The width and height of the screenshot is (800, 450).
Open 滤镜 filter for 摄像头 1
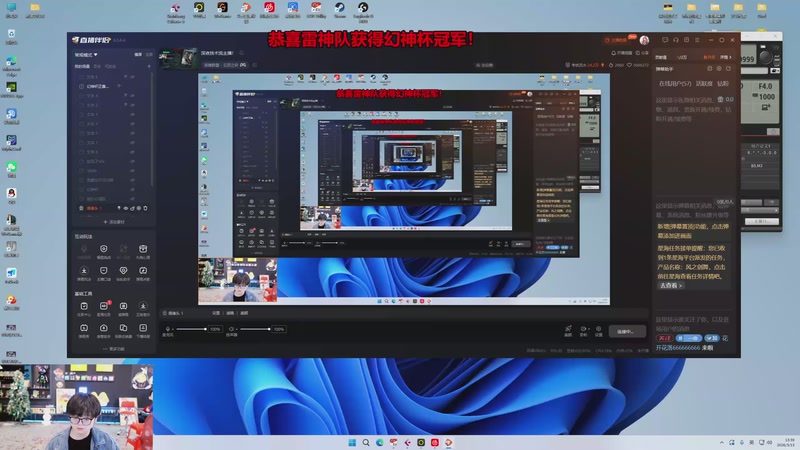[x=230, y=313]
